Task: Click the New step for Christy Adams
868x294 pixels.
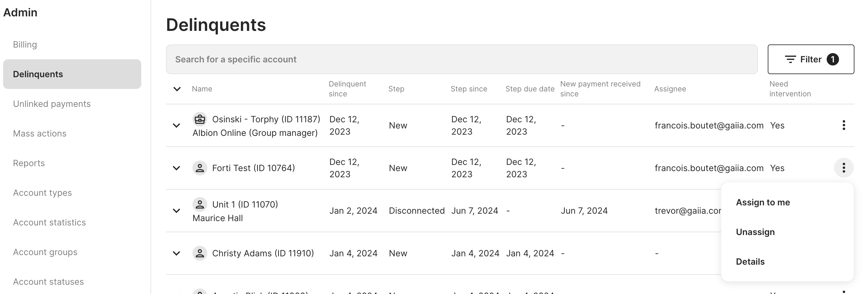Action: click(x=398, y=253)
